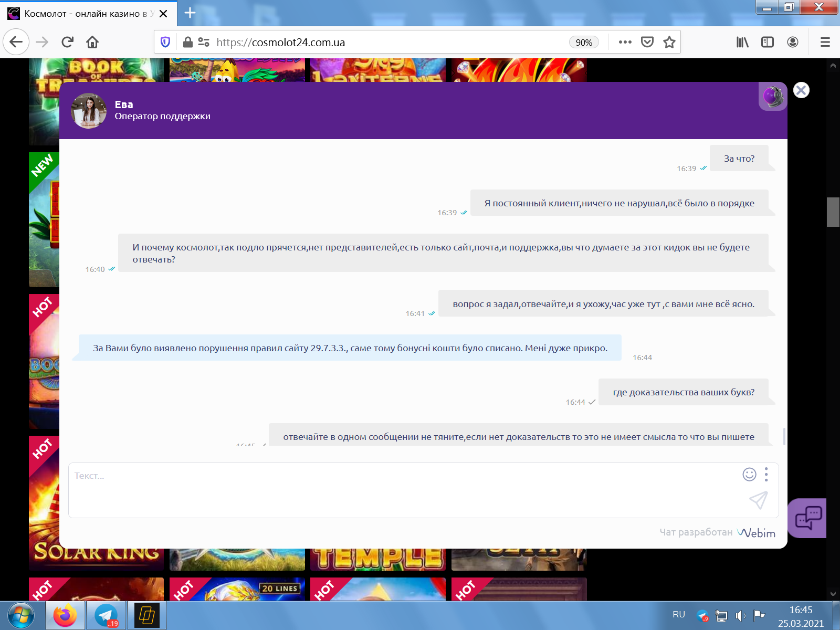The height and width of the screenshot is (630, 840).
Task: Open the yellow-icon app in taskbar
Action: pyautogui.click(x=147, y=615)
